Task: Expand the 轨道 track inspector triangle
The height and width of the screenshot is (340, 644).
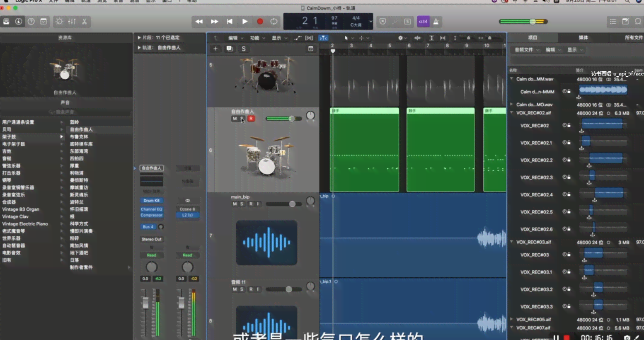Action: tap(139, 48)
